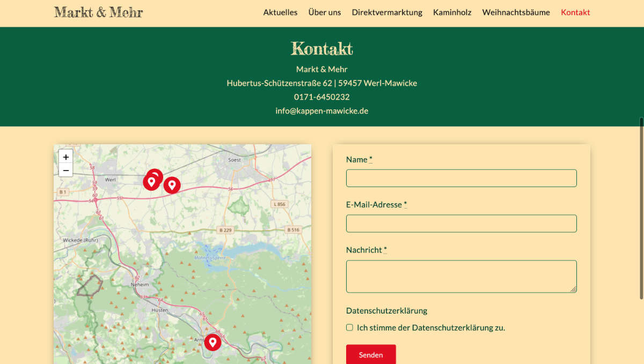Click into the E-Mail-Adresse field
Screen dimensions: 644x364
point(461,224)
